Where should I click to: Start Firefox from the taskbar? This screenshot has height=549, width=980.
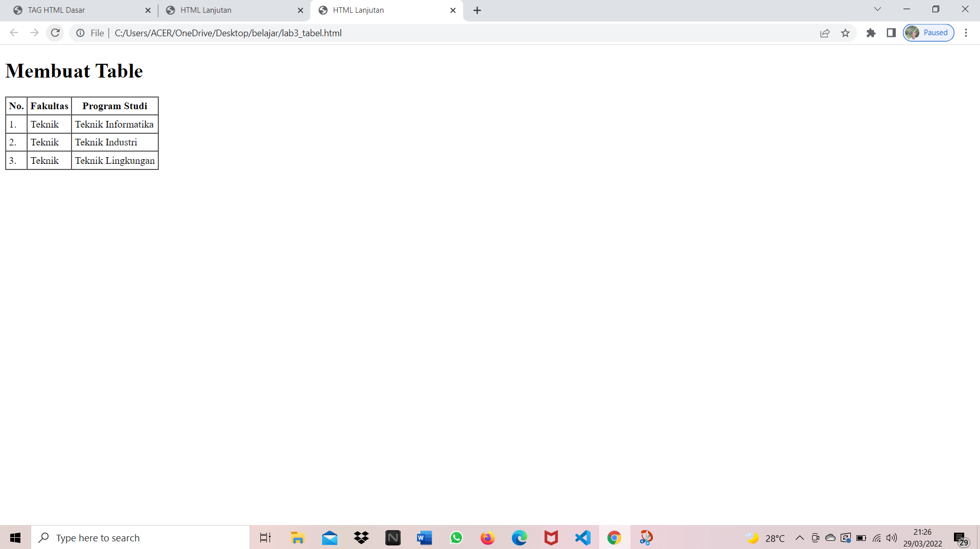[487, 537]
